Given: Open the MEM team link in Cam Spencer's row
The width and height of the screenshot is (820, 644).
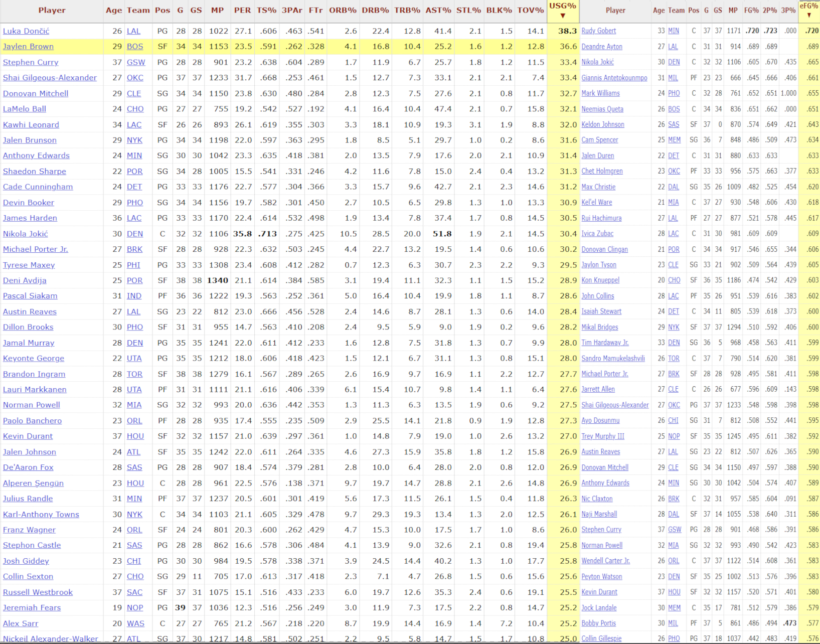Looking at the screenshot, I should coord(675,140).
